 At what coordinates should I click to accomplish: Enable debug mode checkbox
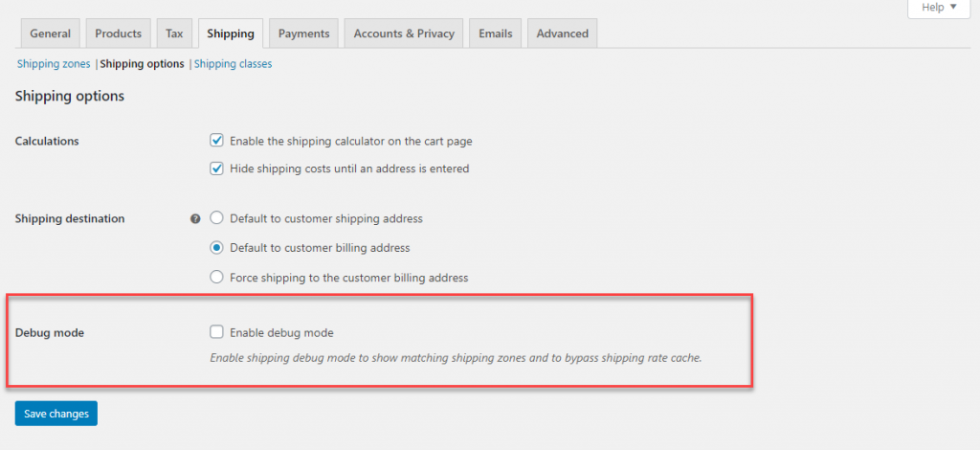click(217, 332)
